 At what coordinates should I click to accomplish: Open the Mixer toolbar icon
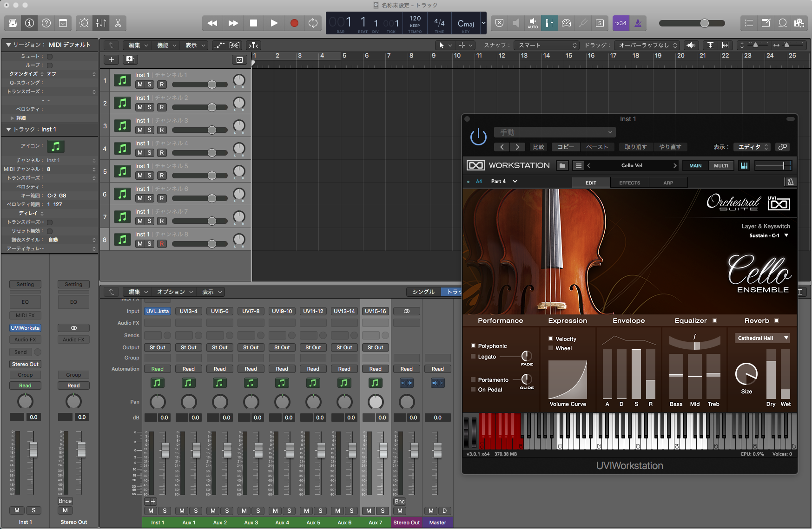point(101,23)
